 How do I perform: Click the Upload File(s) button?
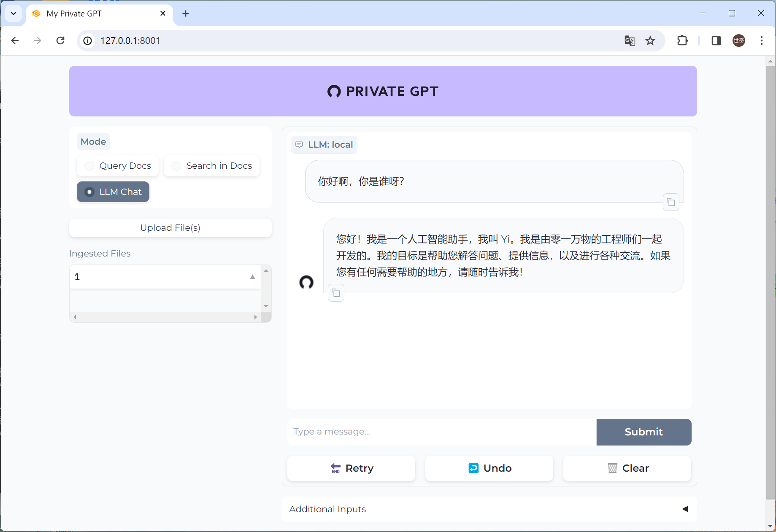point(170,228)
